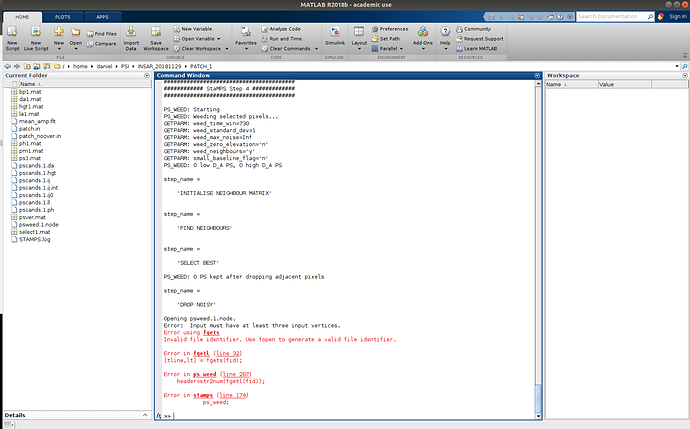The image size is (690, 429).
Task: Open Workspace panel actions menu
Action: [x=685, y=76]
